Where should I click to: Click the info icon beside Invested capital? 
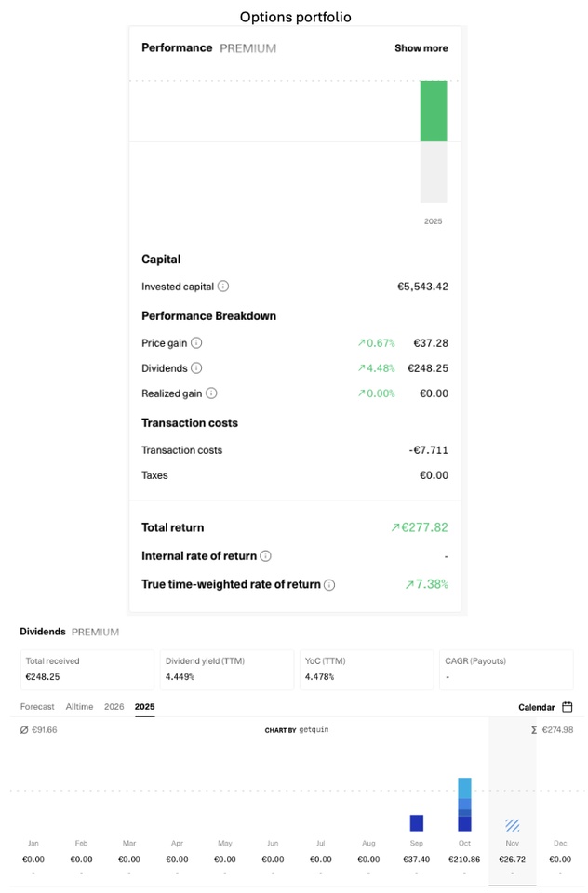pyautogui.click(x=223, y=287)
